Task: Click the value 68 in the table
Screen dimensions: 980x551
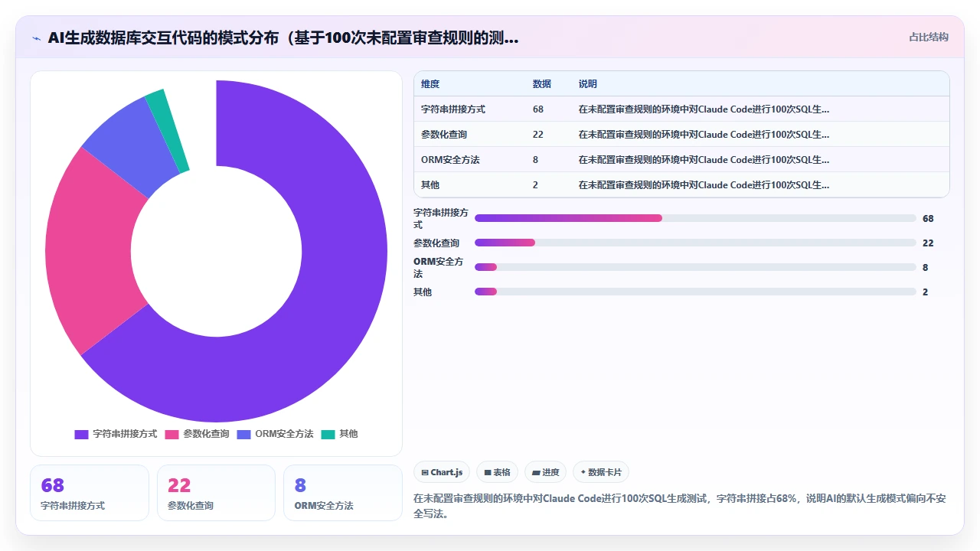Action: click(538, 109)
